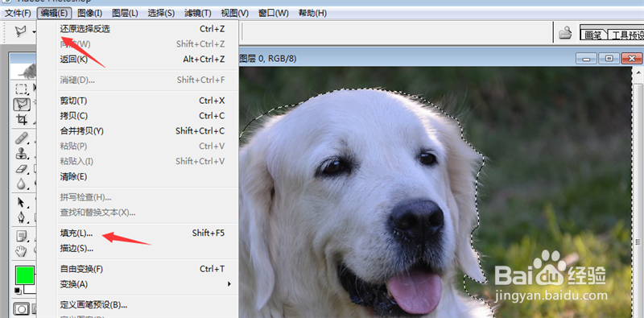Select the Crop tool
The image size is (644, 318).
(x=22, y=120)
